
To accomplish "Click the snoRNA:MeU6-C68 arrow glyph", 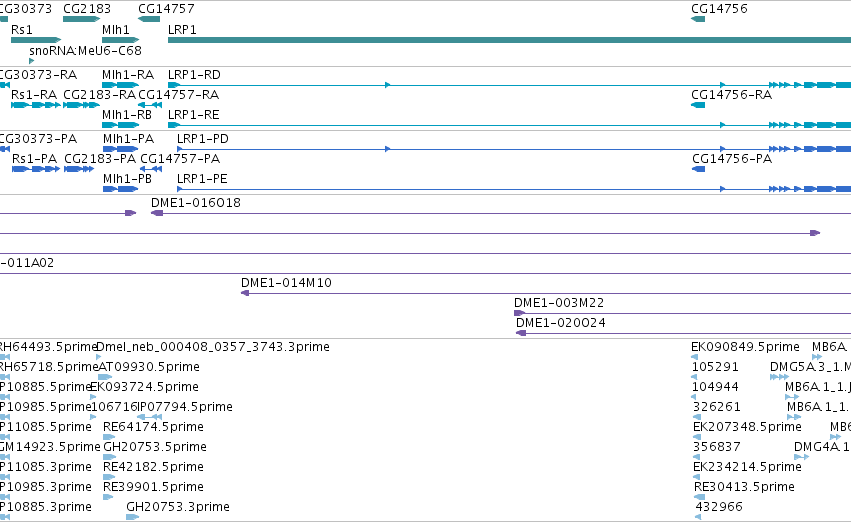I will (31, 61).
